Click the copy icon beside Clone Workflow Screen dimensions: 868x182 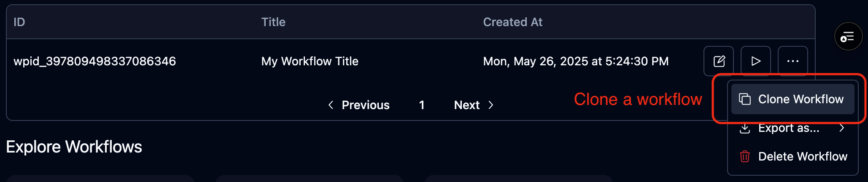tap(745, 99)
